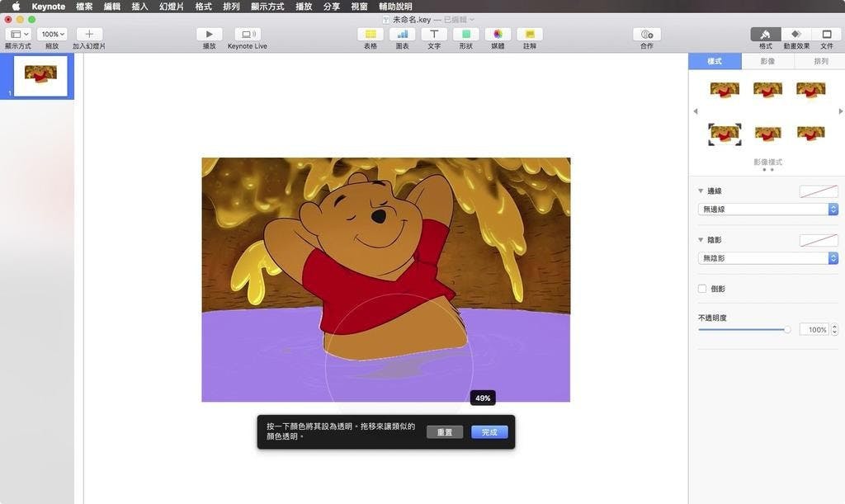Click the Keynote Live toolbar icon

pos(248,34)
